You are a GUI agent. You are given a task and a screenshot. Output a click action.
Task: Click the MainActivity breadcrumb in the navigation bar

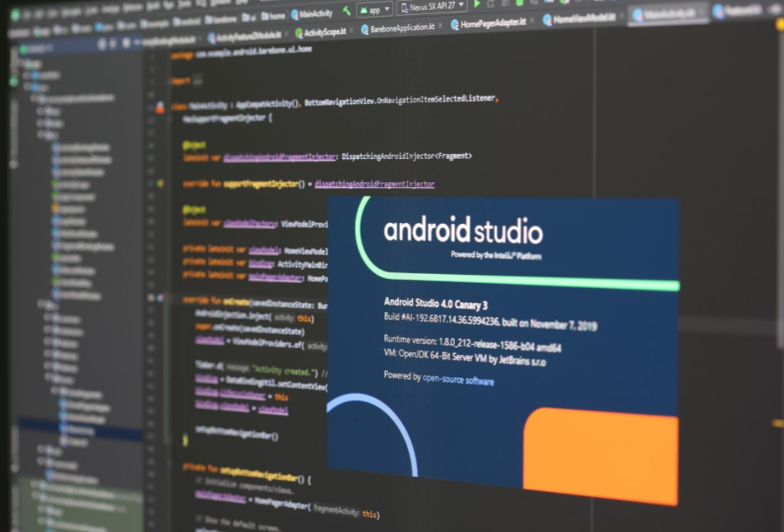pyautogui.click(x=312, y=13)
